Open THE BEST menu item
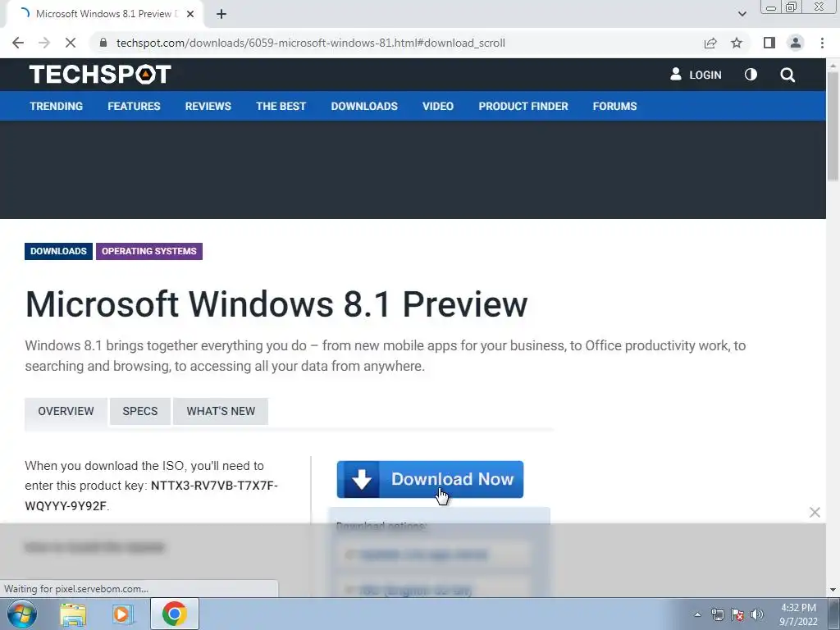 (281, 106)
